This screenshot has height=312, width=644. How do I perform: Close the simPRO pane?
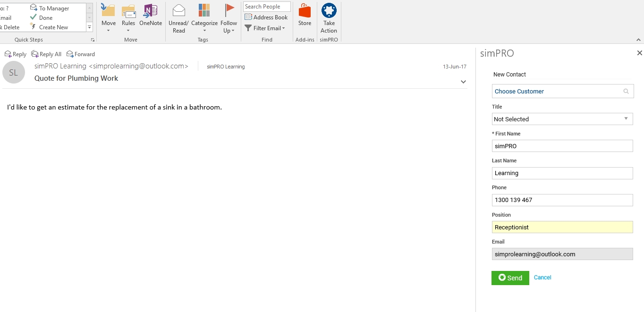640,53
